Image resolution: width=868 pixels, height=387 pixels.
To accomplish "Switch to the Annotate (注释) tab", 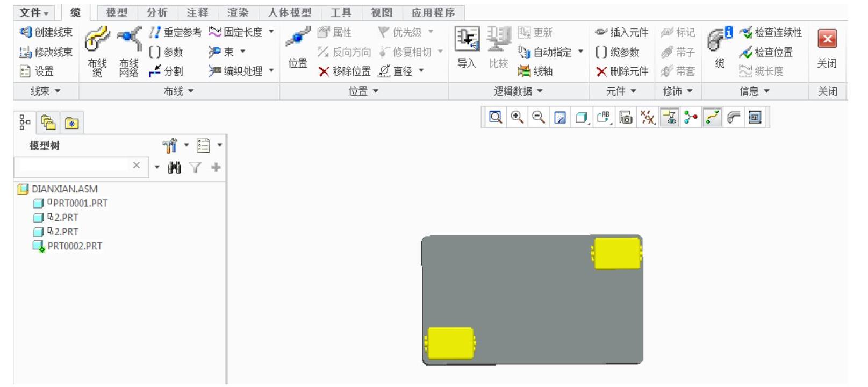I will point(197,12).
